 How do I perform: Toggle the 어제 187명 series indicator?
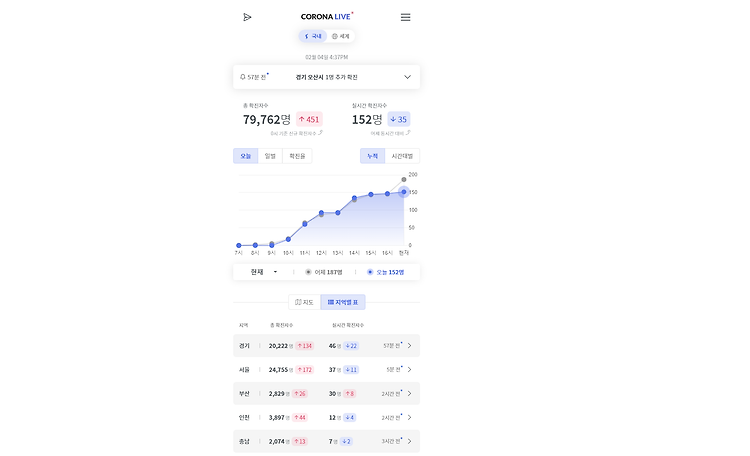point(324,272)
